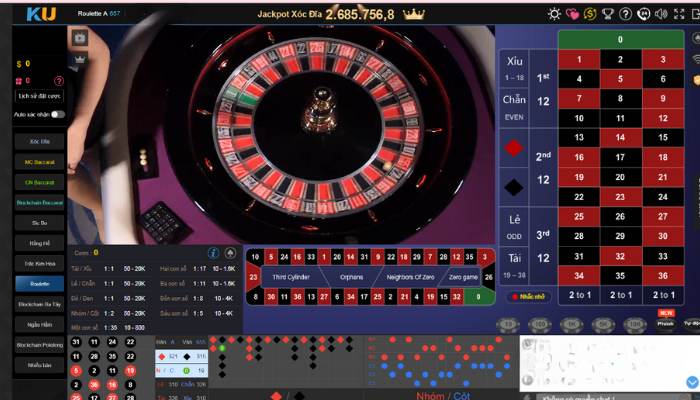Screen dimensions: 700x400
Task: Click the pink help circle near the gift balance
Action: 59,81
